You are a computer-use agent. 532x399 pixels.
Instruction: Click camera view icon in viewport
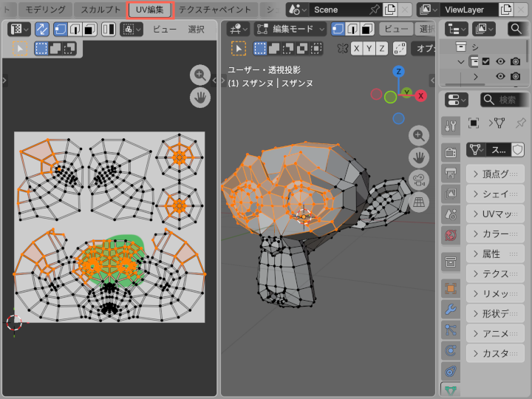(x=420, y=180)
